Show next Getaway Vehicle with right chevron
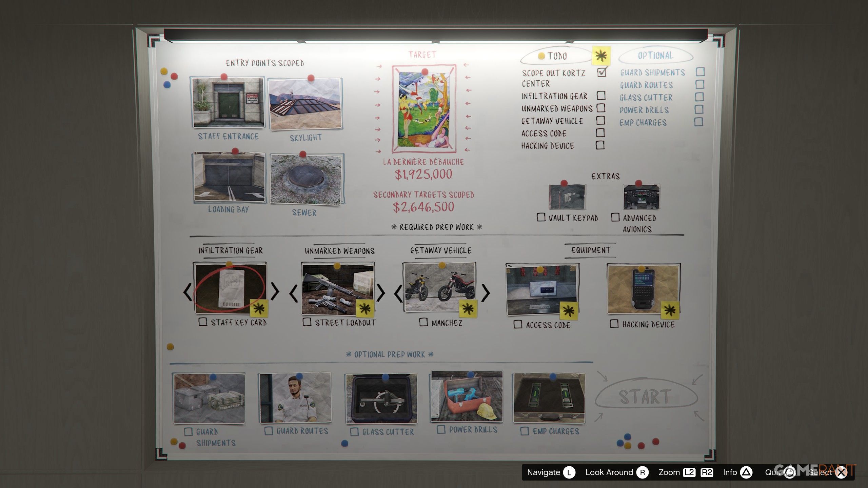 [486, 293]
